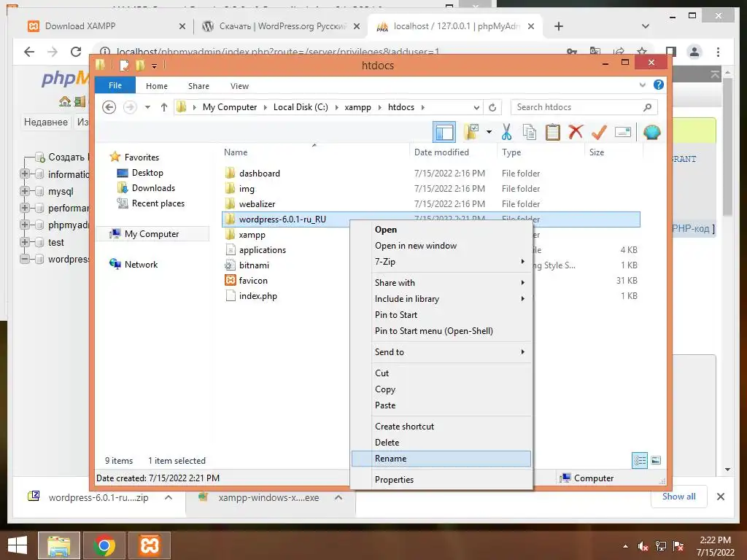Open recent locations dropdown in Explorer
This screenshot has height=560, width=747.
tap(147, 107)
